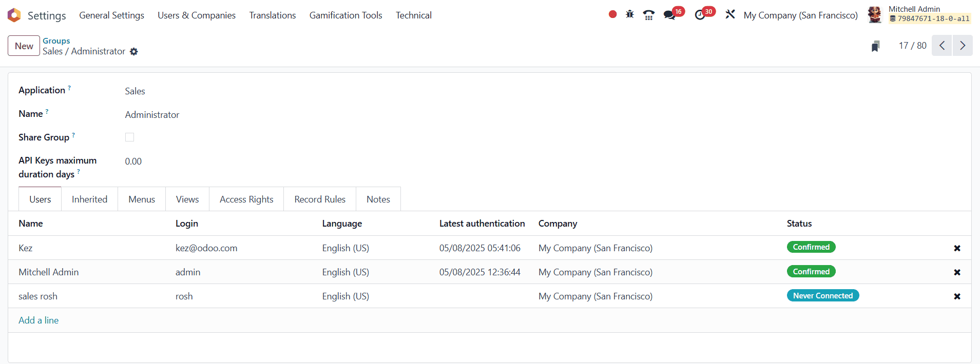Sort by the Language column header
980x364 pixels.
[342, 224]
